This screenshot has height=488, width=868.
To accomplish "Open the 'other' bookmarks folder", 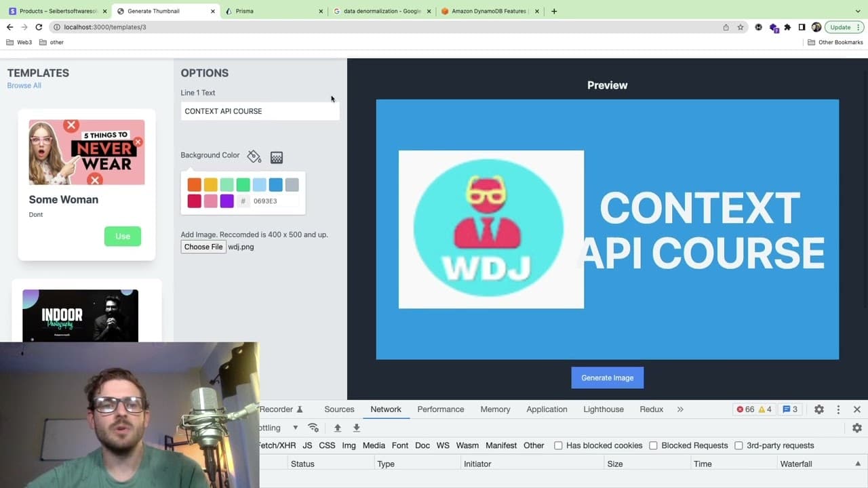I will coord(52,42).
